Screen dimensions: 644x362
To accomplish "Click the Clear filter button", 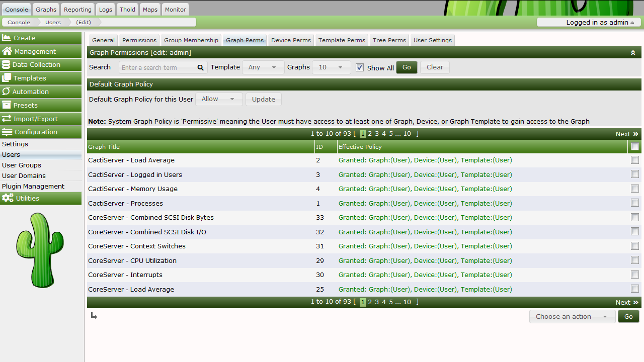I will (435, 67).
